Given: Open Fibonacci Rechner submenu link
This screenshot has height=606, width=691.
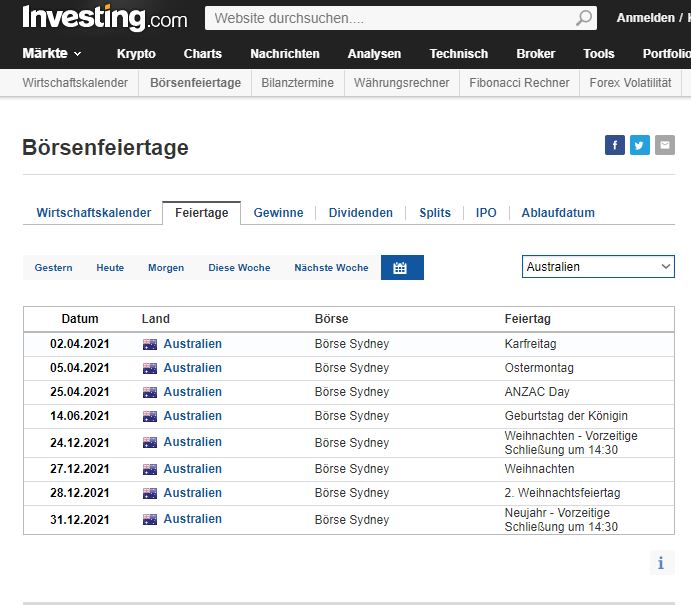Looking at the screenshot, I should point(519,82).
